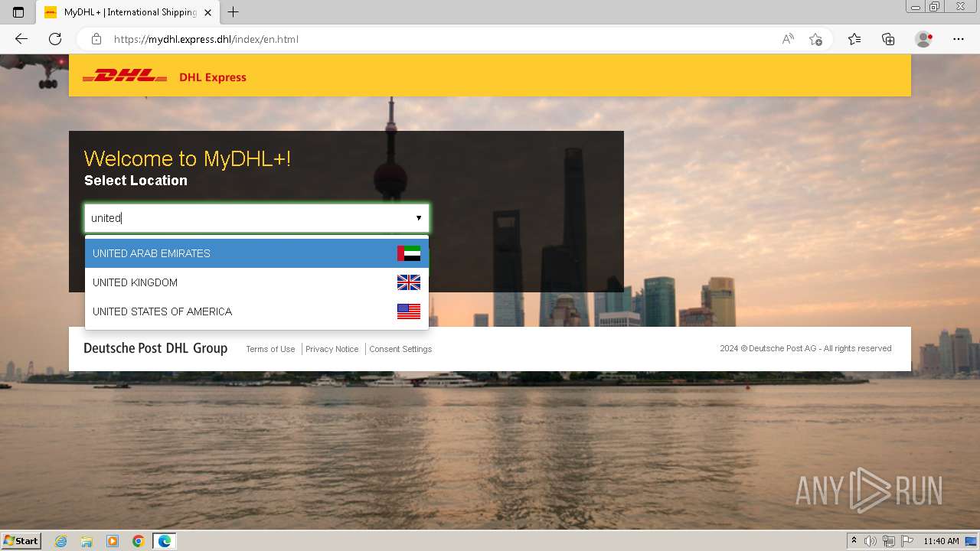Launch Google Chrome from the taskbar
980x551 pixels.
(x=139, y=541)
